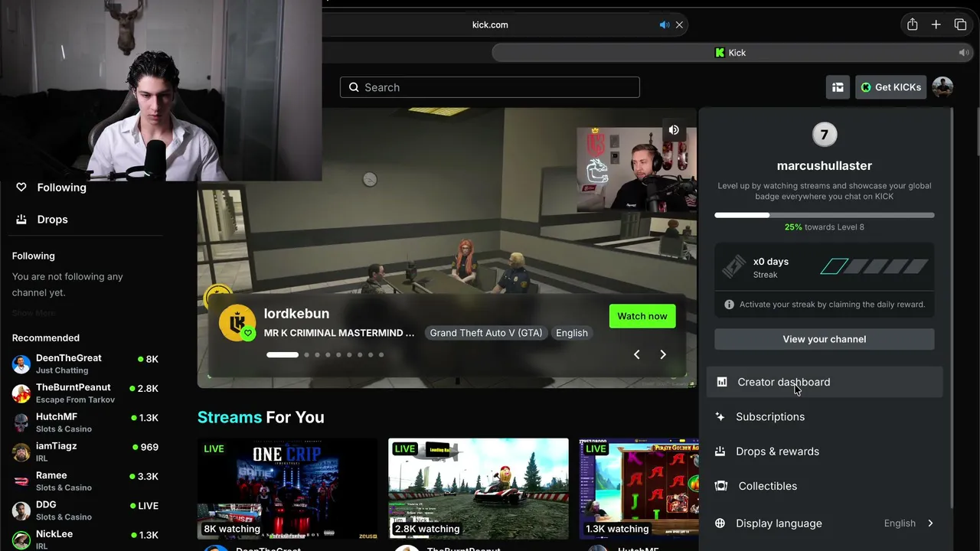Open the Ramee recommended channel
The height and width of the screenshot is (551, 980).
coord(85,481)
